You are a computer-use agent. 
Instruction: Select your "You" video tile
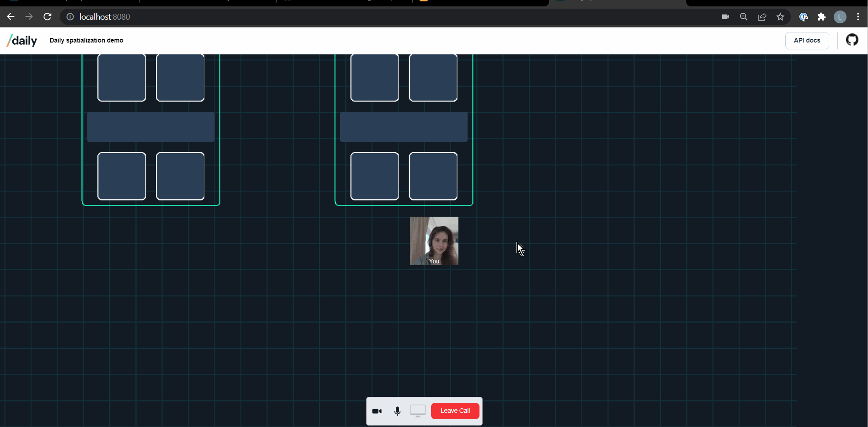click(x=433, y=240)
